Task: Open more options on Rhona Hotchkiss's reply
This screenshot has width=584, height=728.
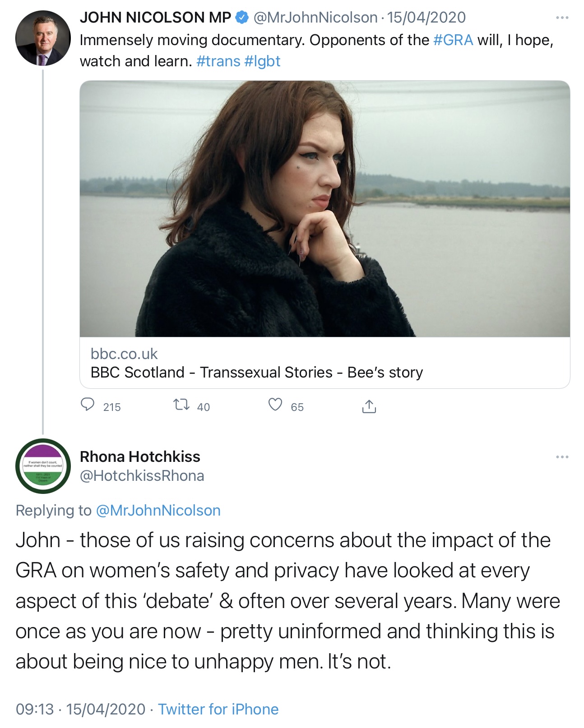Action: tap(562, 457)
